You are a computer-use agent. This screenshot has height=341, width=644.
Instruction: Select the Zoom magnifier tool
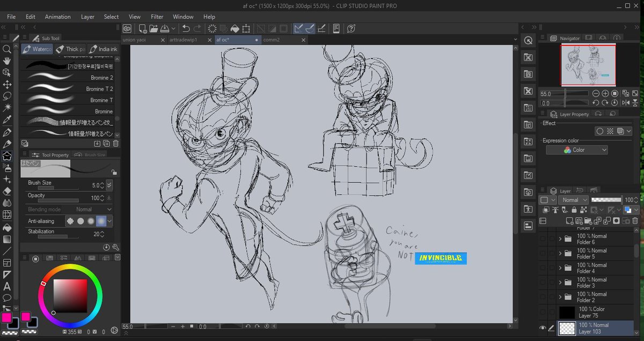pyautogui.click(x=7, y=49)
